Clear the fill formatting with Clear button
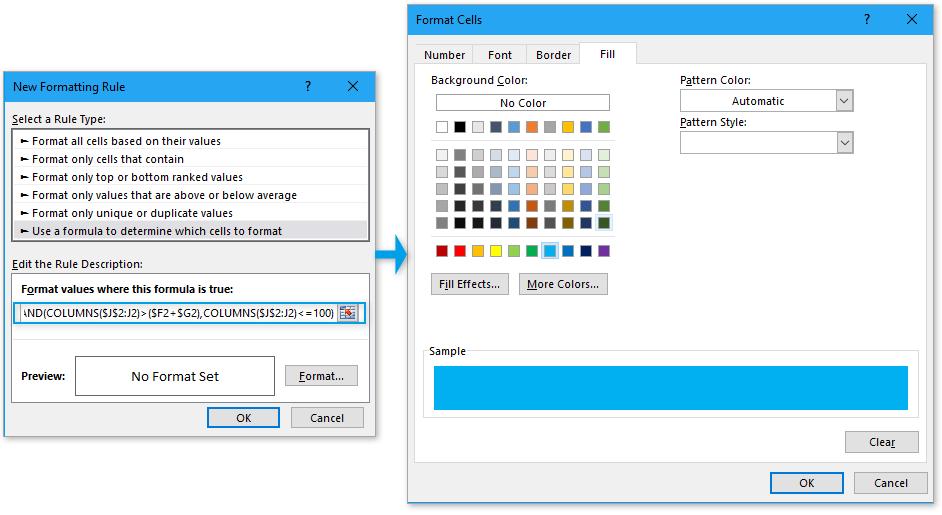The image size is (942, 515). [881, 442]
